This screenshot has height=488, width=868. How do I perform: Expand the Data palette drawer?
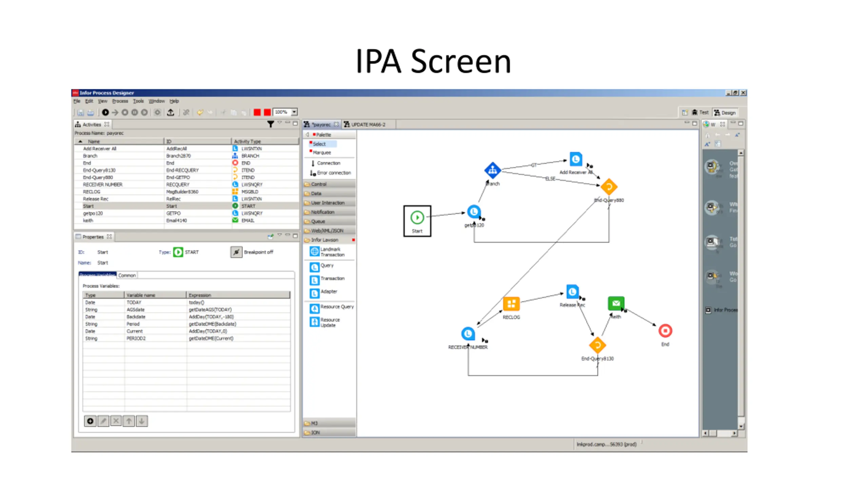329,193
